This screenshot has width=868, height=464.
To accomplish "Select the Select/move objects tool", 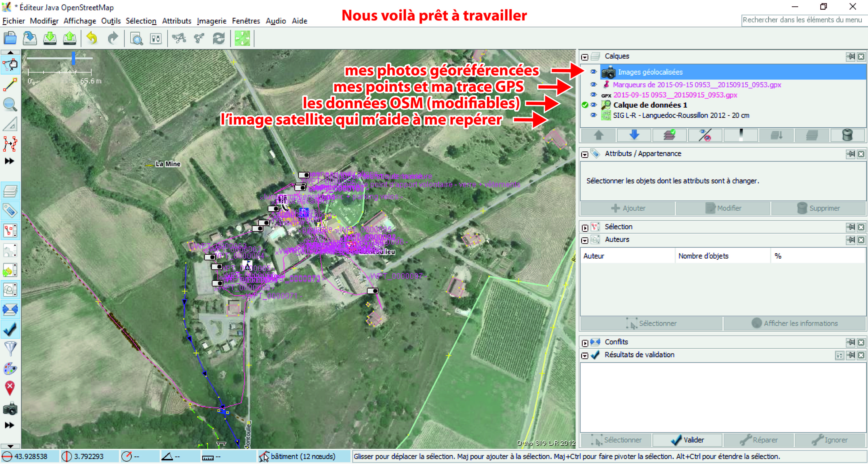I will tap(10, 65).
